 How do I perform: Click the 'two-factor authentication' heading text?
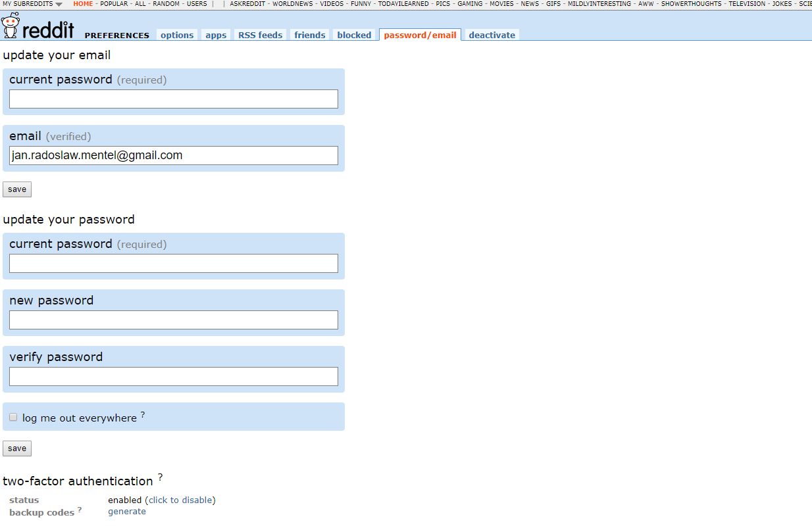[x=78, y=481]
